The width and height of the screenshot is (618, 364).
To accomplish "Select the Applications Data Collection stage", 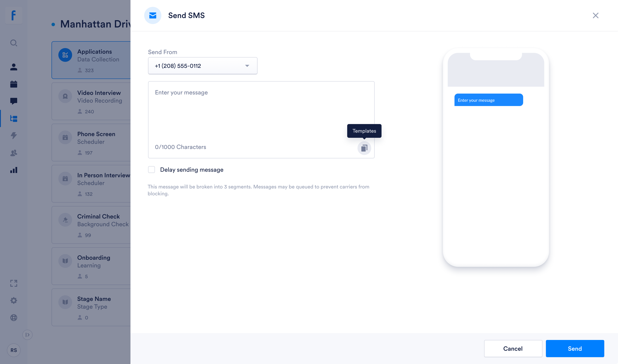I will click(91, 60).
